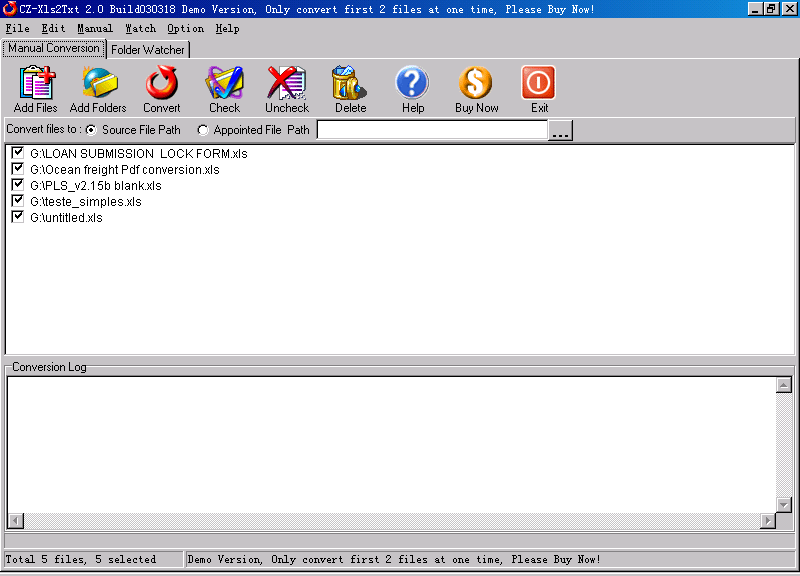Image resolution: width=800 pixels, height=576 pixels.
Task: Uncheck the untitled.xls file checkbox
Action: tap(18, 216)
